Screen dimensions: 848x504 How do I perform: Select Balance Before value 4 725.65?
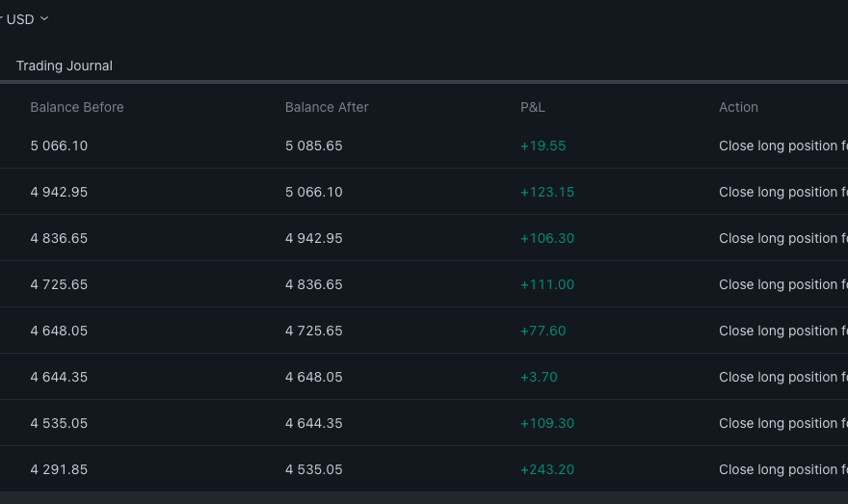[x=59, y=284]
